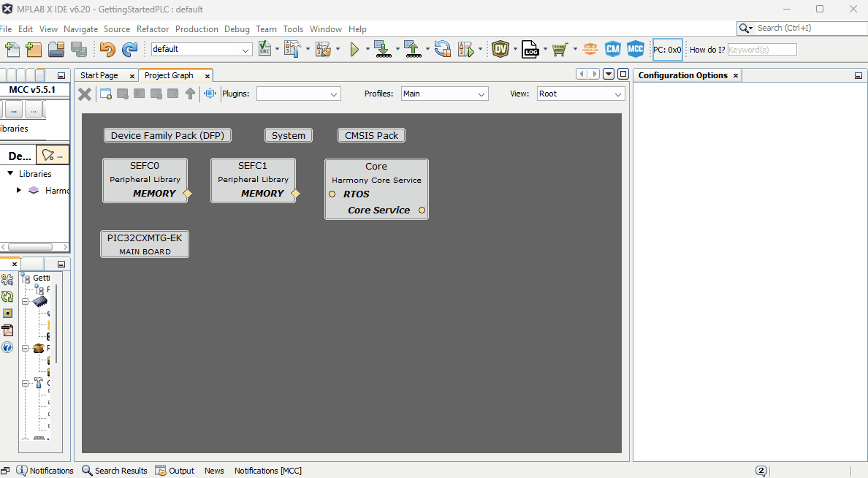Click the fit-to-view icon beside Plugins
Screen dimensions: 868x478
210,94
